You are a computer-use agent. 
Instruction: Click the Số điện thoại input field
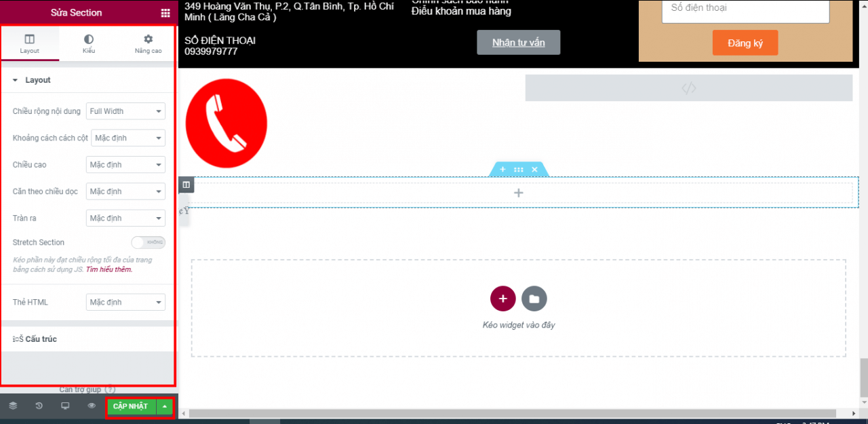745,8
